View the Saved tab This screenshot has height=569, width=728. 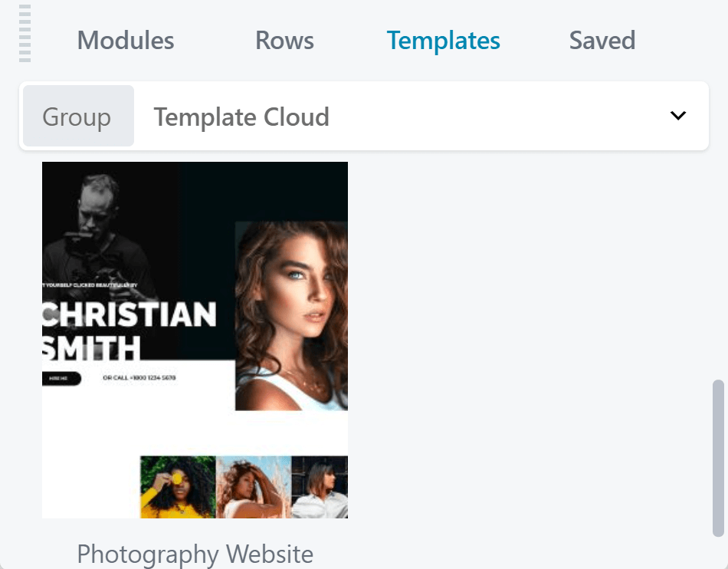tap(602, 40)
